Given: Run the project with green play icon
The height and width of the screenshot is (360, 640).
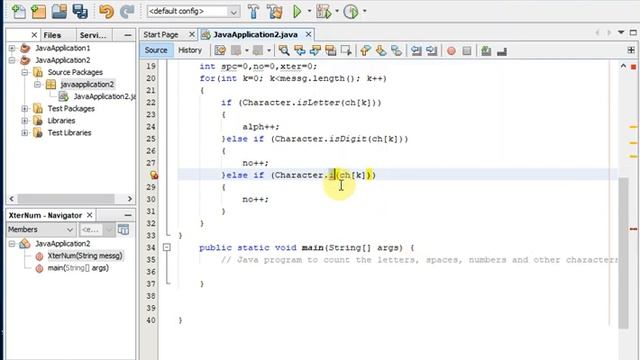Looking at the screenshot, I should click(x=297, y=11).
